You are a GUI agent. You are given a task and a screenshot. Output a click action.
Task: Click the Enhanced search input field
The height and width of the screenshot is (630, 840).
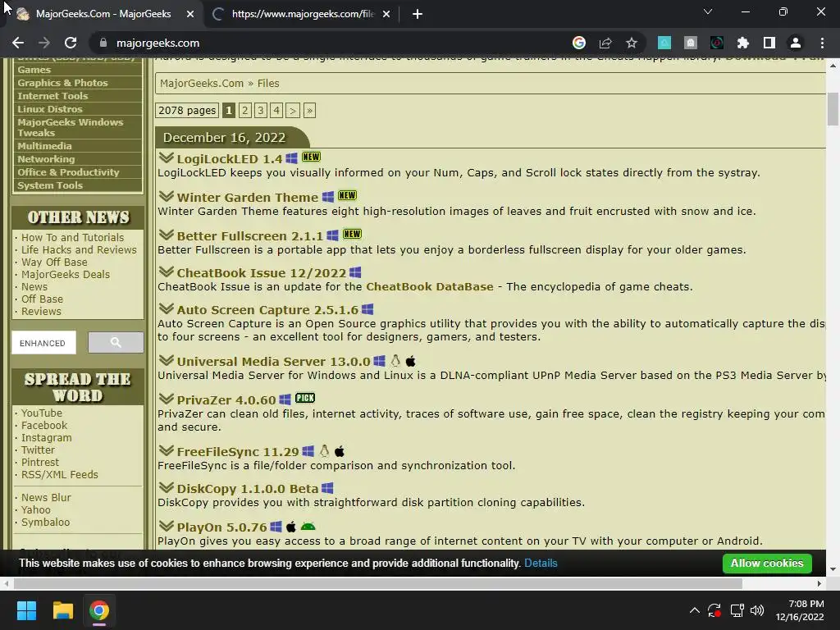click(44, 343)
